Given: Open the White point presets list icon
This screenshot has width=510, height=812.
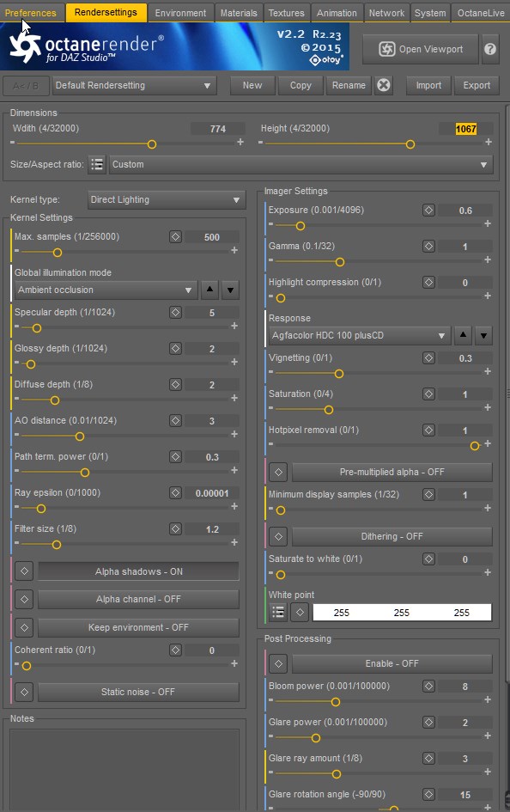Looking at the screenshot, I should tap(278, 613).
